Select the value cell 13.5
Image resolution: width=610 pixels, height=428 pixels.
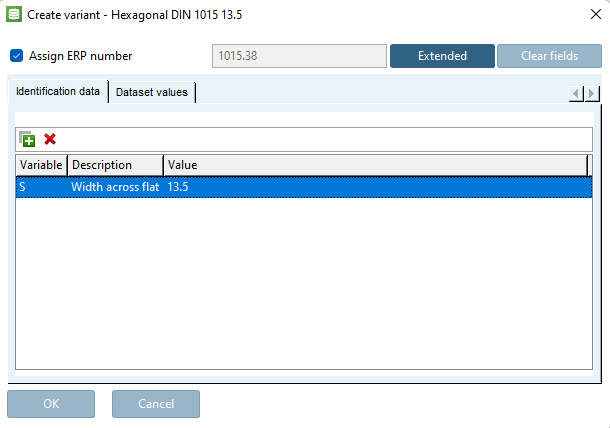(x=377, y=187)
